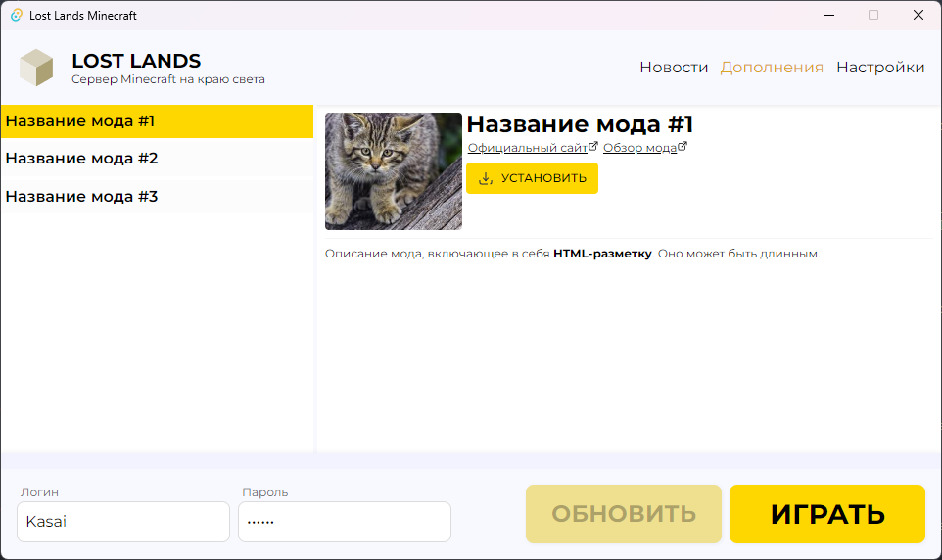This screenshot has height=560, width=942.
Task: Click the mod description text
Action: pyautogui.click(x=572, y=254)
